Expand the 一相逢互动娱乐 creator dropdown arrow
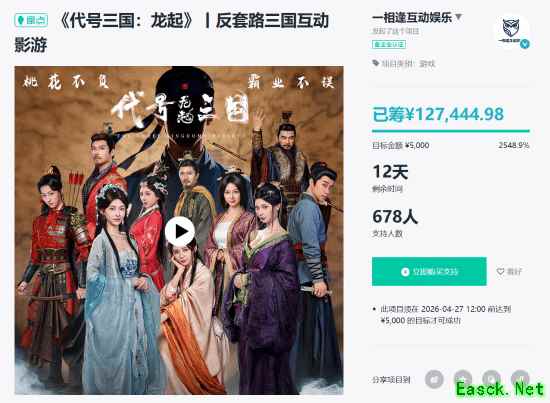 (x=458, y=16)
